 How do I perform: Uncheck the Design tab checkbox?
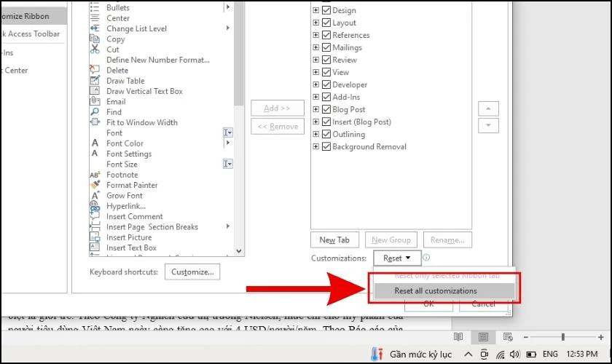[x=326, y=10]
